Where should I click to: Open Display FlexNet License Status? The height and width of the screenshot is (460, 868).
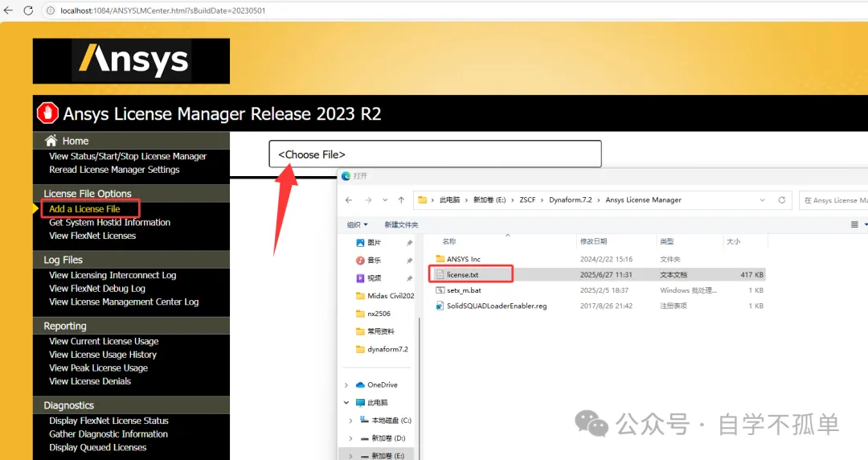tap(108, 421)
